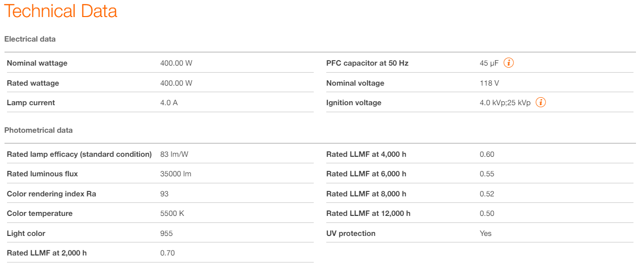This screenshot has width=644, height=265.
Task: Click the Electrical data section label
Action: click(x=30, y=39)
